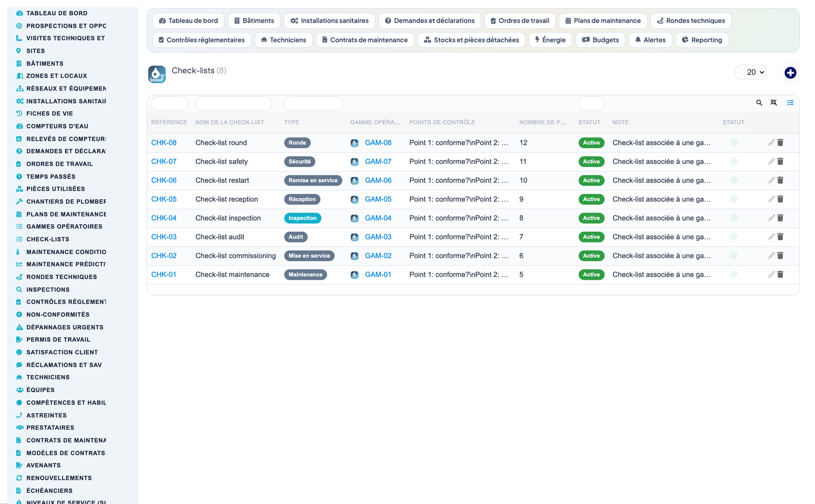Image resolution: width=815 pixels, height=504 pixels.
Task: Delete CHK-08 using its trash icon
Action: tap(781, 143)
